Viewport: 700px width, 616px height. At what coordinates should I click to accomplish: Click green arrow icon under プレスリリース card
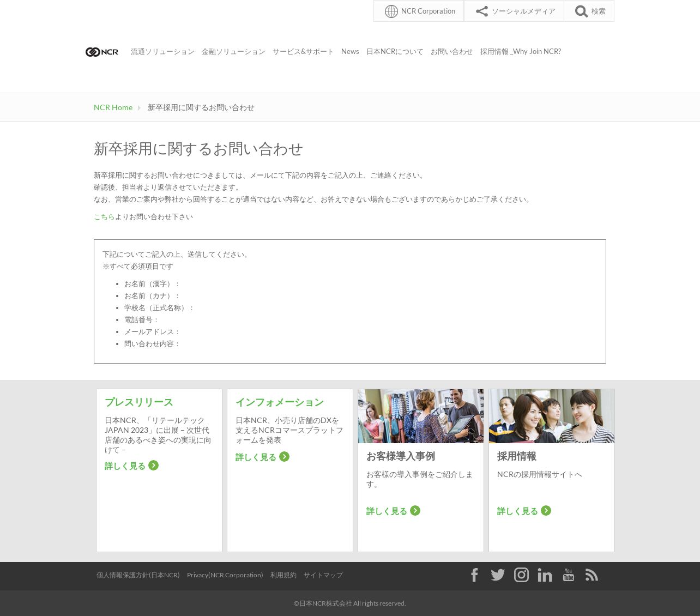154,466
